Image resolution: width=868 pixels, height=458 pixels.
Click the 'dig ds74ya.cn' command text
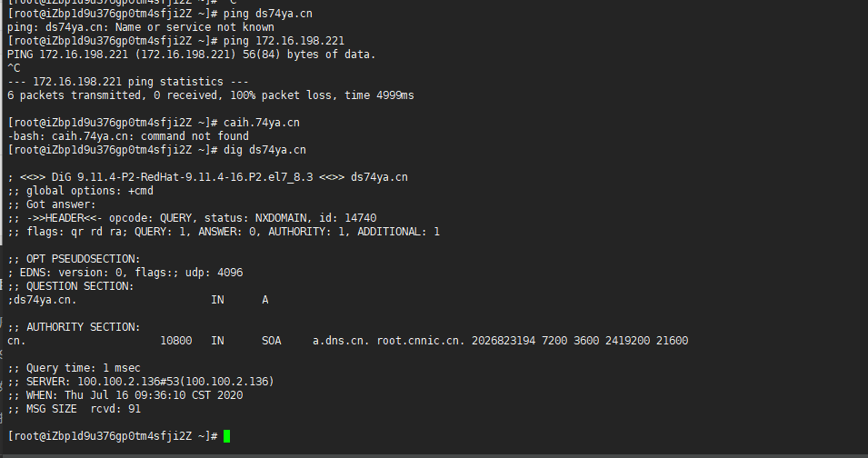pos(264,150)
